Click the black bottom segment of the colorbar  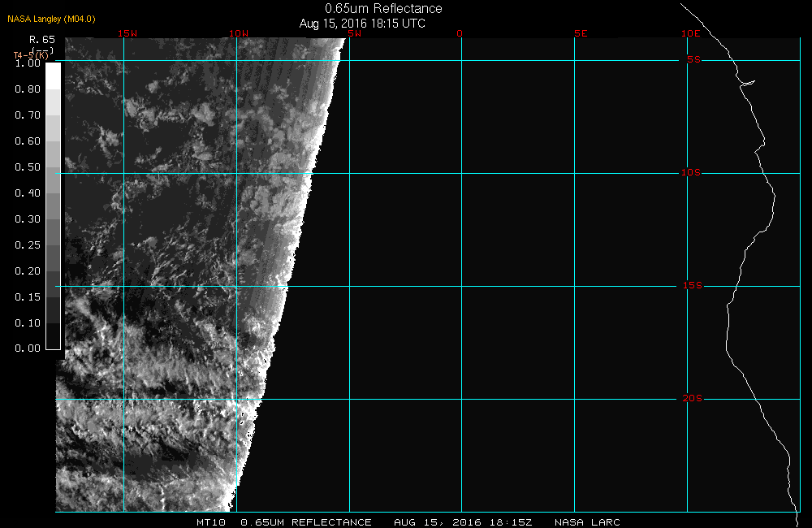(x=54, y=335)
